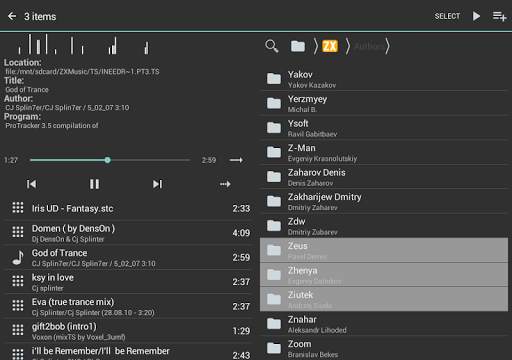Deselect the highlighted Ziutek folder

tap(384, 299)
